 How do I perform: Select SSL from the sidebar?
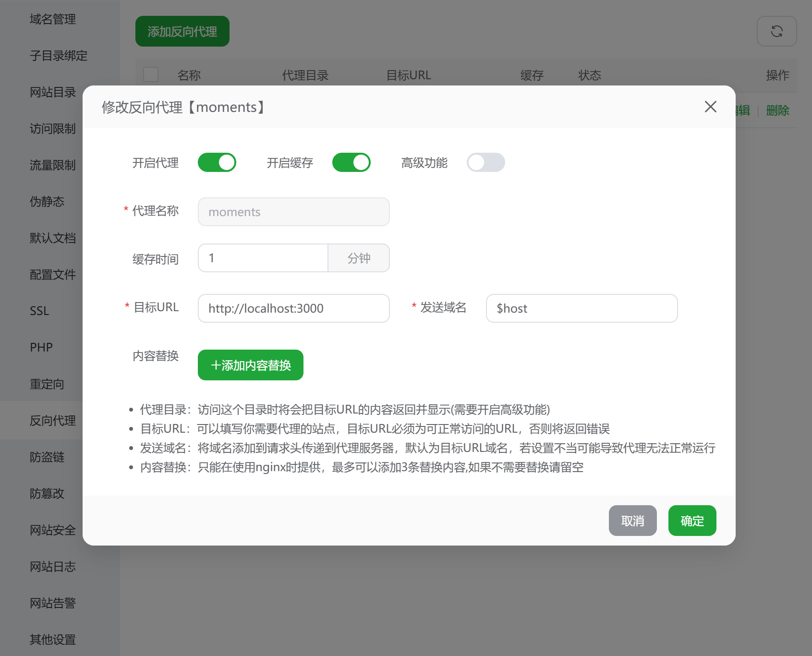click(x=39, y=311)
